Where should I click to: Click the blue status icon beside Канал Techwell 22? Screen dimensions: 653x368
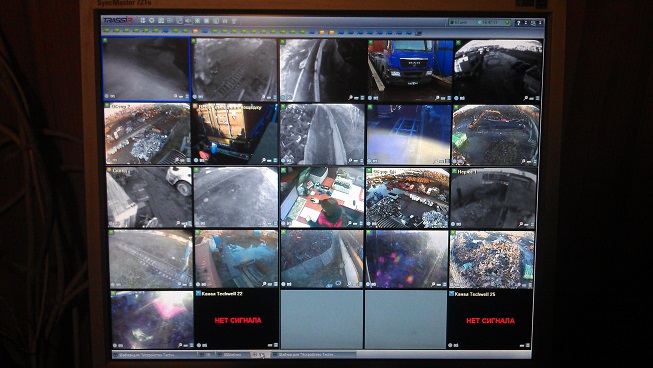[198, 293]
